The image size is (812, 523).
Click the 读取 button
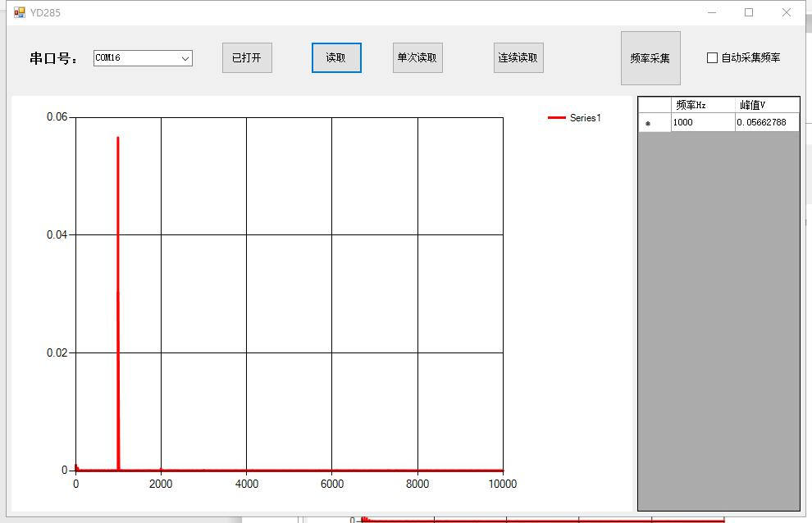[x=336, y=58]
